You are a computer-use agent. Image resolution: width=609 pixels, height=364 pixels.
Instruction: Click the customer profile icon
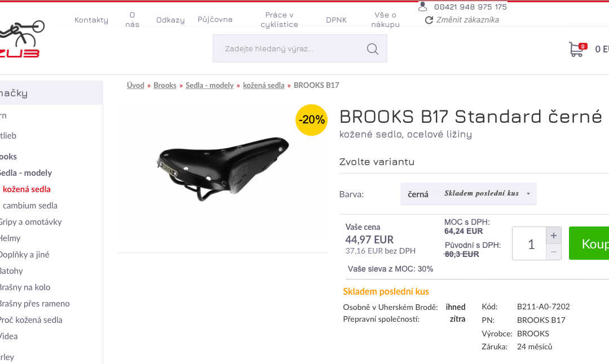point(423,7)
